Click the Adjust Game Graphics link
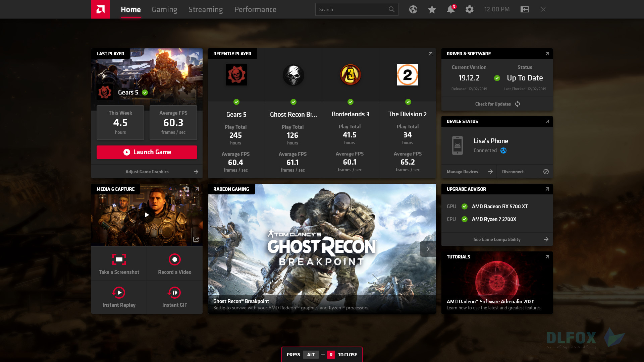The image size is (644, 362). [x=146, y=172]
